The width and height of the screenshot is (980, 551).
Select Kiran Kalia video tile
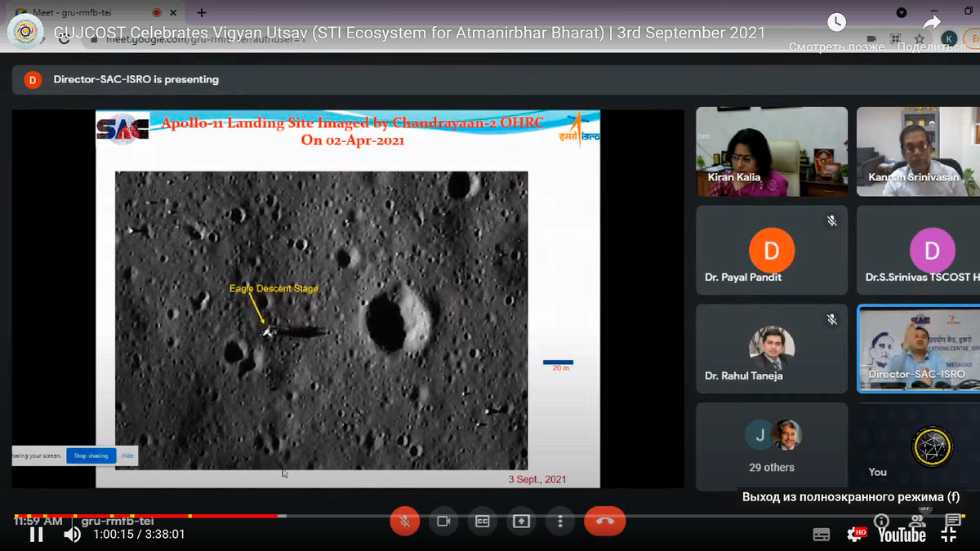coord(772,152)
